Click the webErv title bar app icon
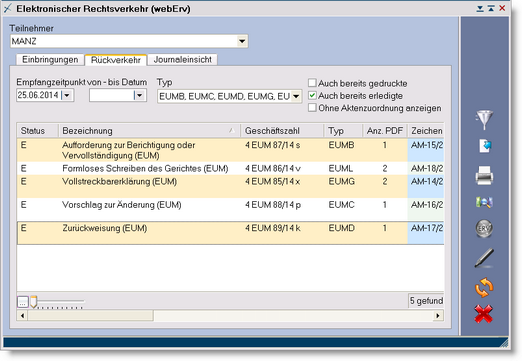The height and width of the screenshot is (361, 522). coord(8,8)
